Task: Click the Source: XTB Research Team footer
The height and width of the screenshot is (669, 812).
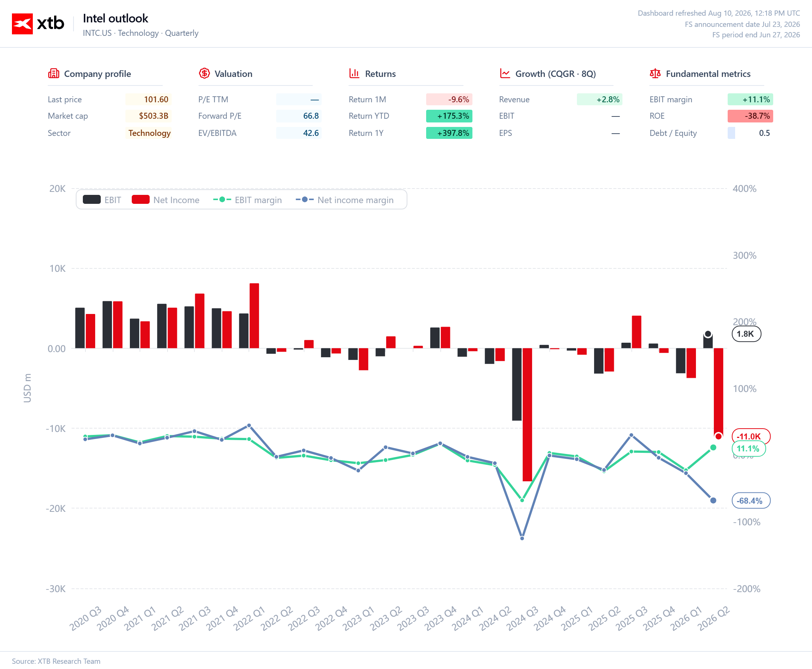Action: pos(56,661)
